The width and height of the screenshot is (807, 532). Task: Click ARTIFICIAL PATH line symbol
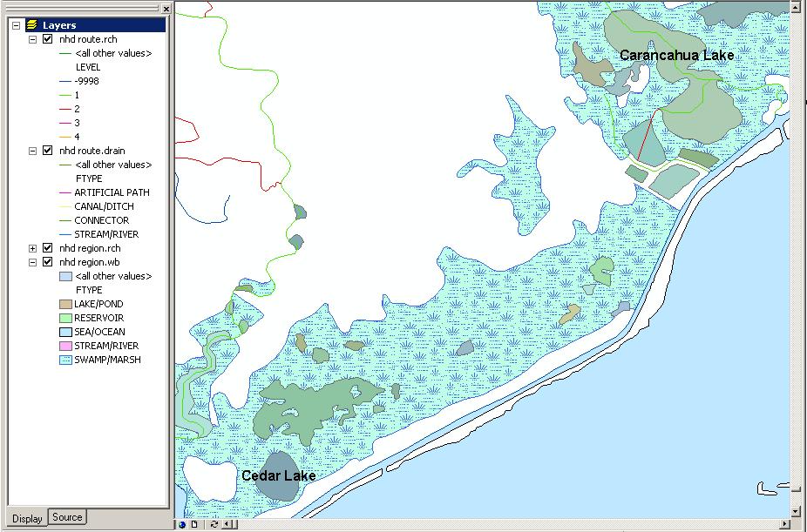[x=65, y=192]
